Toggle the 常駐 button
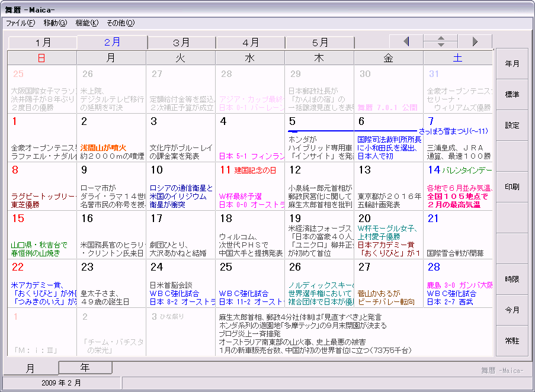Screen dimensions: 535x392 [x=512, y=341]
